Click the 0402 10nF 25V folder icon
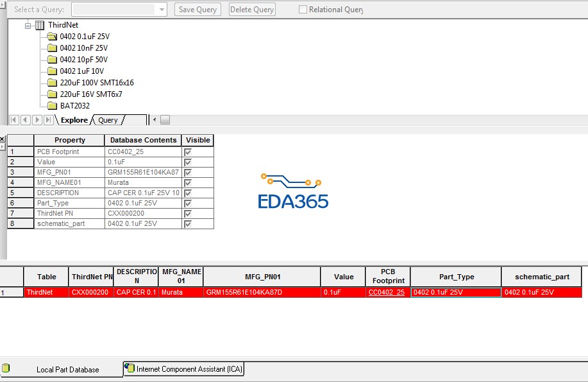Screen dimensions: 588x382 click(52, 48)
